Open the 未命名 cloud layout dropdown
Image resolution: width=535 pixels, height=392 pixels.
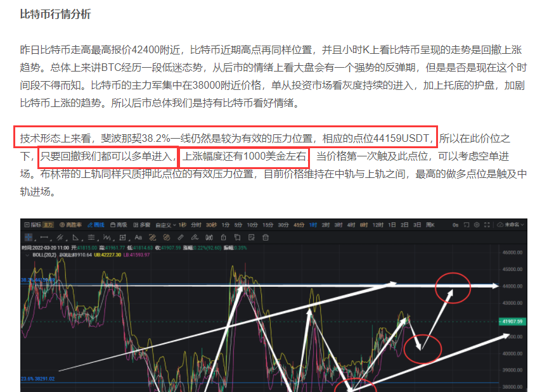click(510, 225)
